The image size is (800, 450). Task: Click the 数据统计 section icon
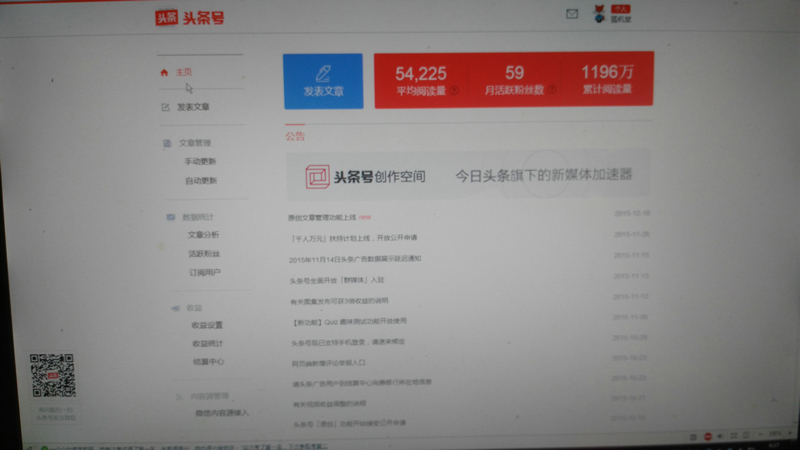tap(170, 217)
